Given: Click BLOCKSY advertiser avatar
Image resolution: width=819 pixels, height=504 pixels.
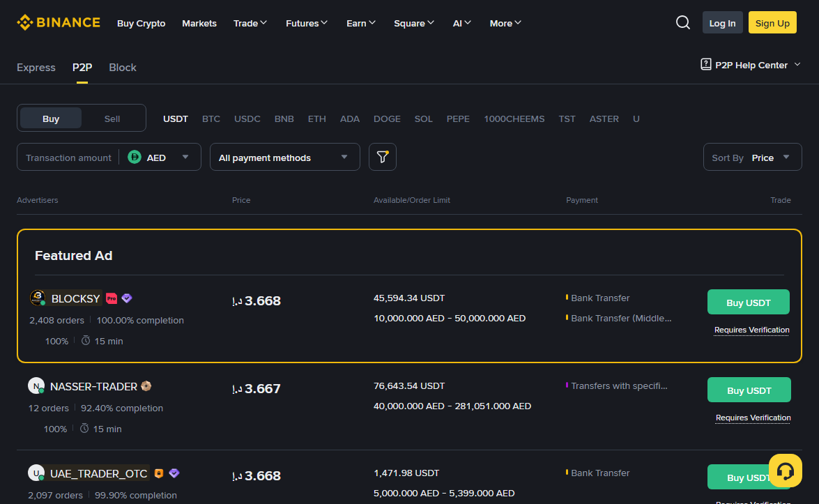Looking at the screenshot, I should pos(38,298).
